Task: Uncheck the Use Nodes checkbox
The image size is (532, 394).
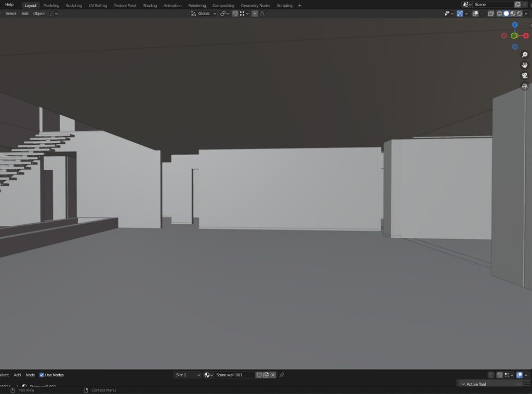Action: click(x=42, y=375)
